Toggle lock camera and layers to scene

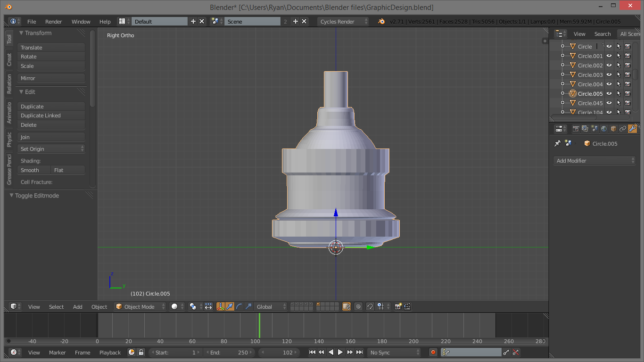click(x=347, y=306)
